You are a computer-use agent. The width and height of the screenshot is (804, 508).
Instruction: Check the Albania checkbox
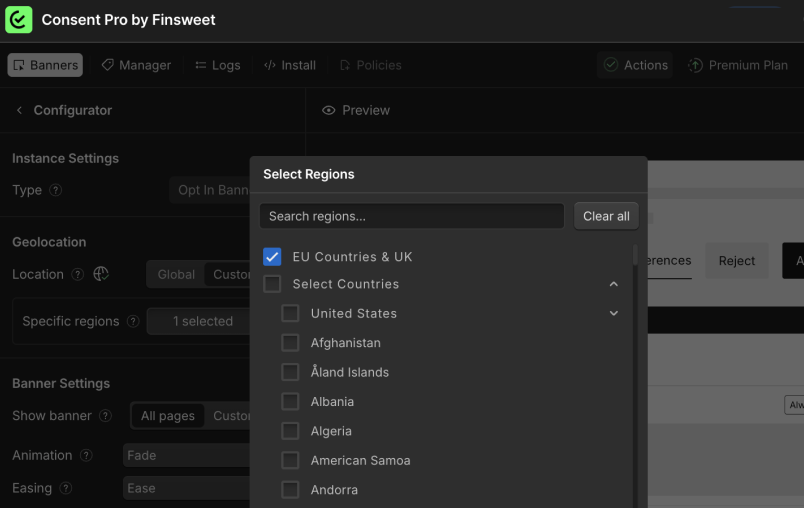pyautogui.click(x=290, y=401)
